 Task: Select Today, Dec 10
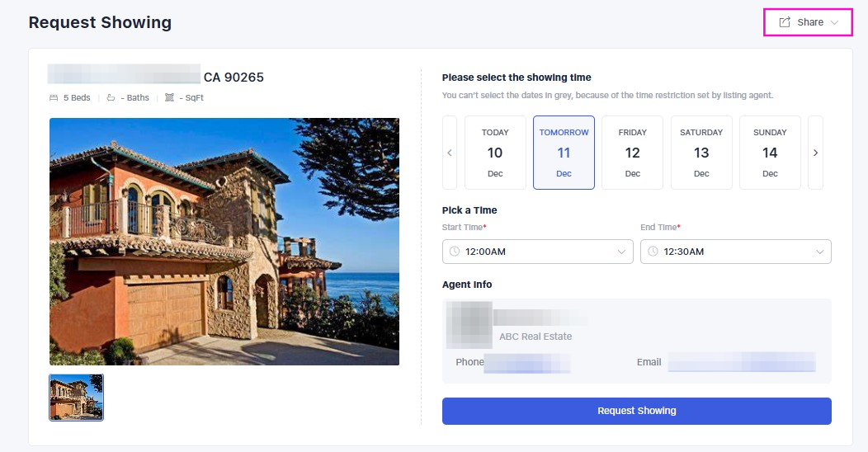point(495,153)
